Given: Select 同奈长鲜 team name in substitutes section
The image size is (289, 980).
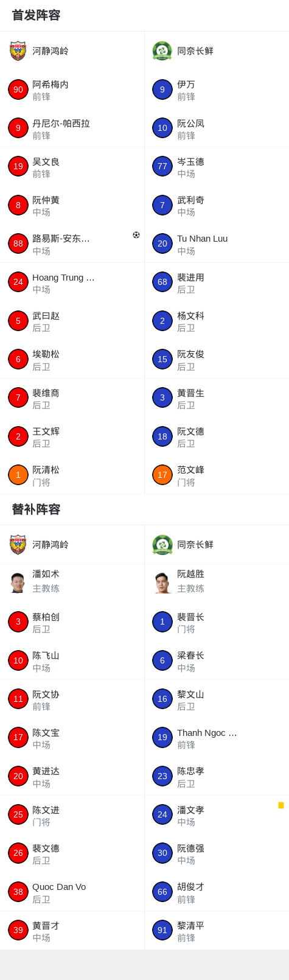Looking at the screenshot, I should point(195,545).
